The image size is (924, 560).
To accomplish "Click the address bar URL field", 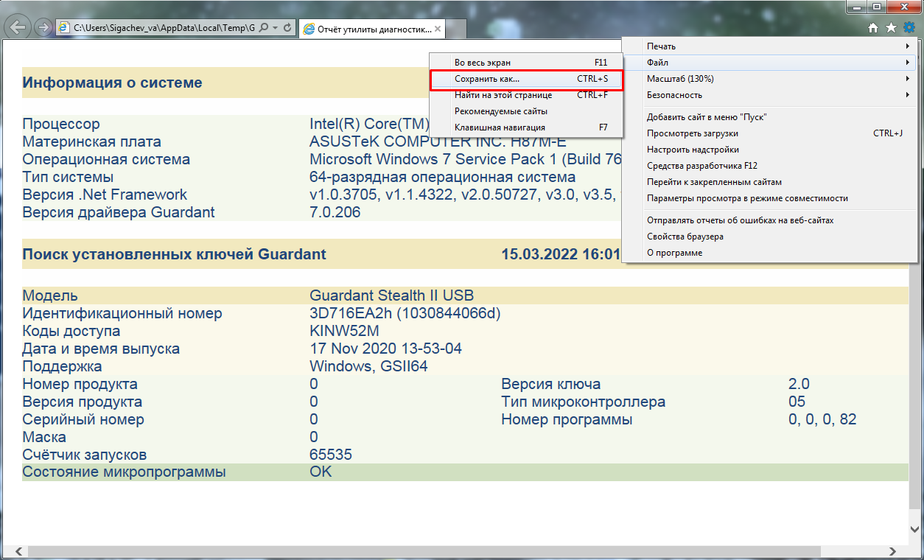I will point(164,28).
